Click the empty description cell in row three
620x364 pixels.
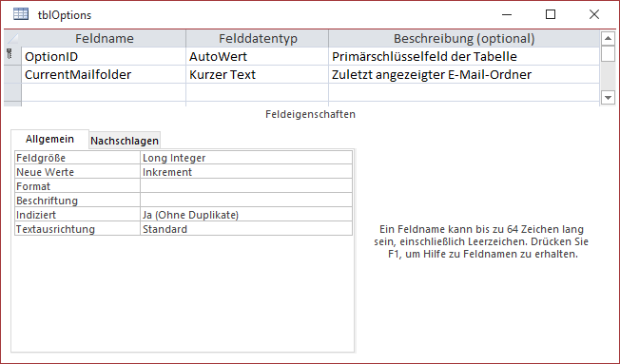pyautogui.click(x=464, y=92)
